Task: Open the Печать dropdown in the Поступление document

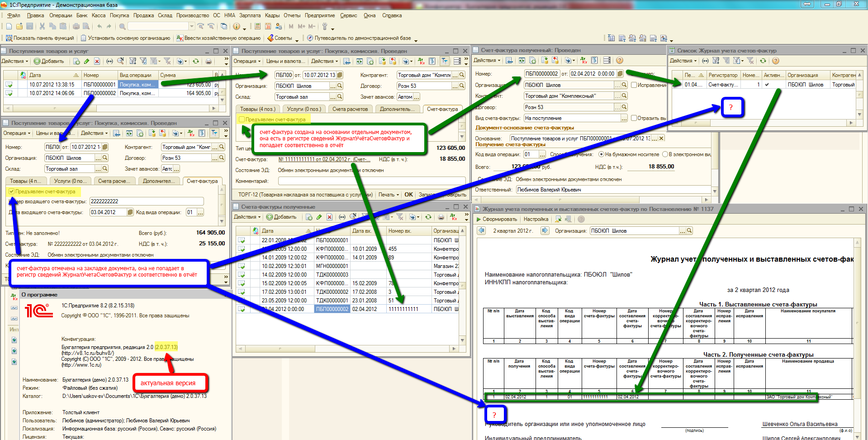Action: [x=389, y=195]
